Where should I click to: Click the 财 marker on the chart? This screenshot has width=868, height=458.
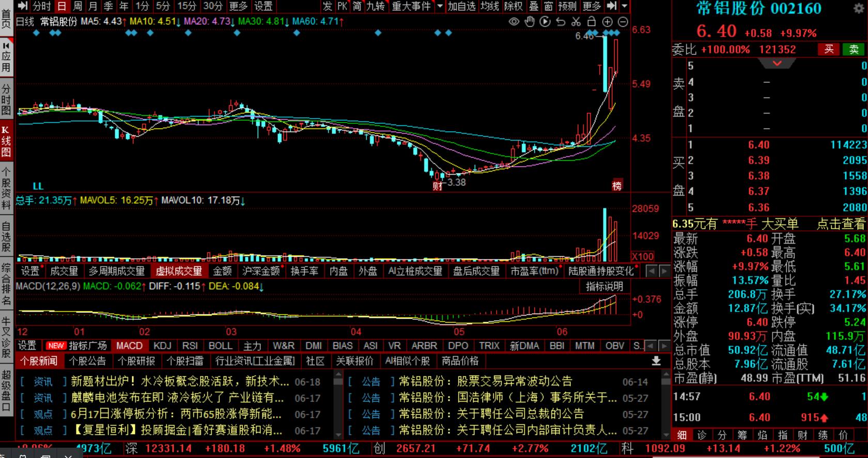438,186
